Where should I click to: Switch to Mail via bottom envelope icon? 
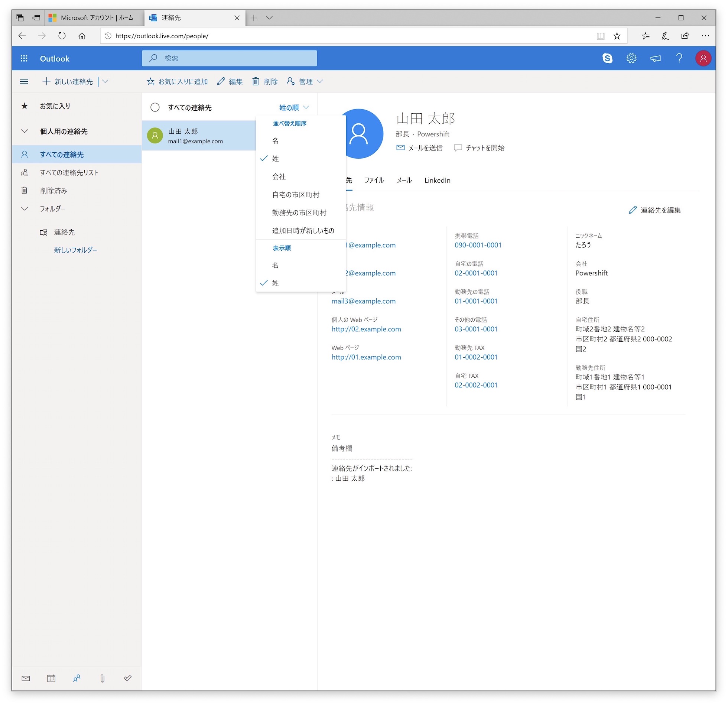[x=26, y=678]
